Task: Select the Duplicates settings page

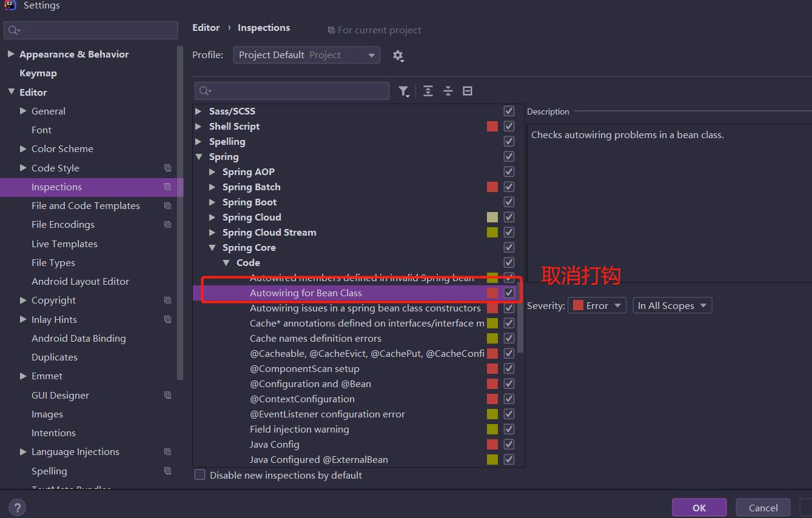Action: coord(55,357)
